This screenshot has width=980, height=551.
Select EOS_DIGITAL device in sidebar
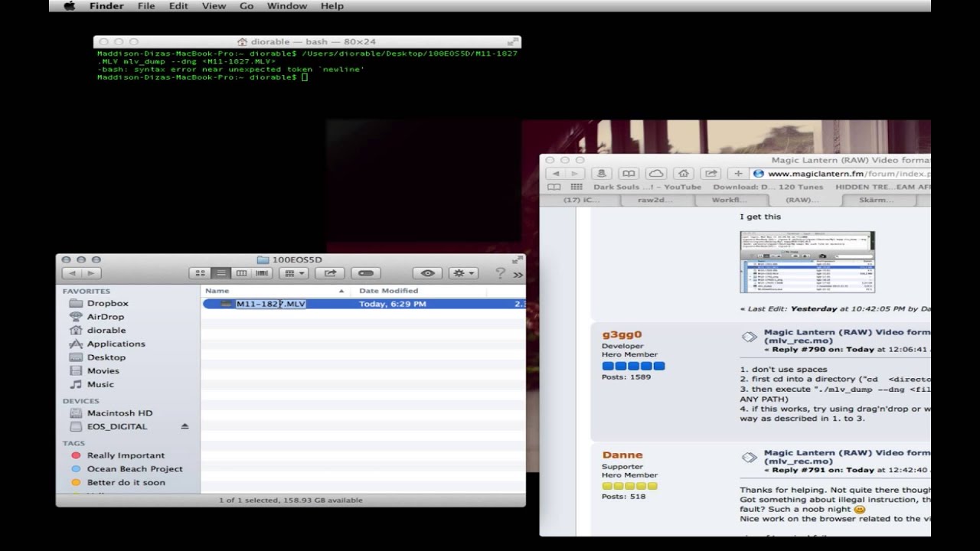point(117,426)
